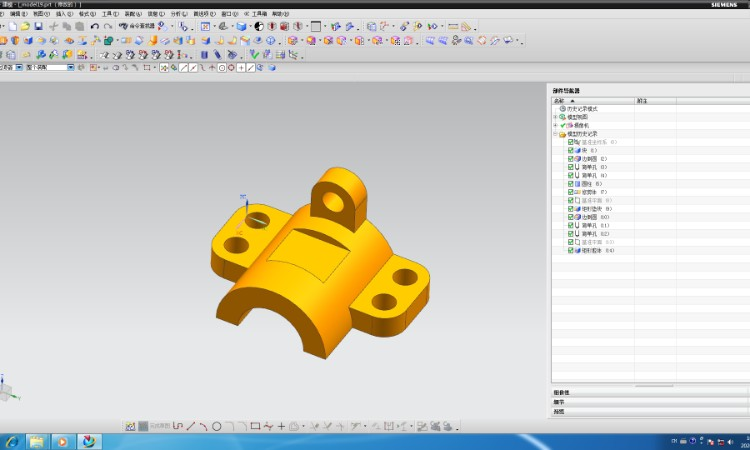Screen dimensions: 750x450
Task: Expand the 摄像机 tree node
Action: pos(555,125)
